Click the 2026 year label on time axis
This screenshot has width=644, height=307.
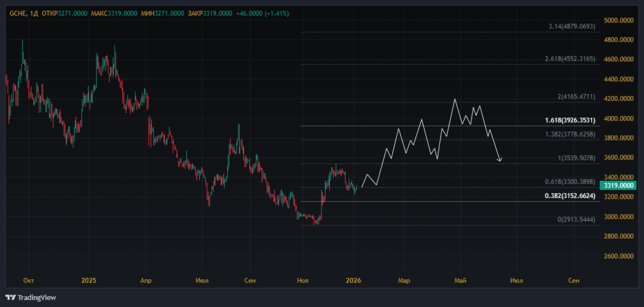pyautogui.click(x=354, y=281)
